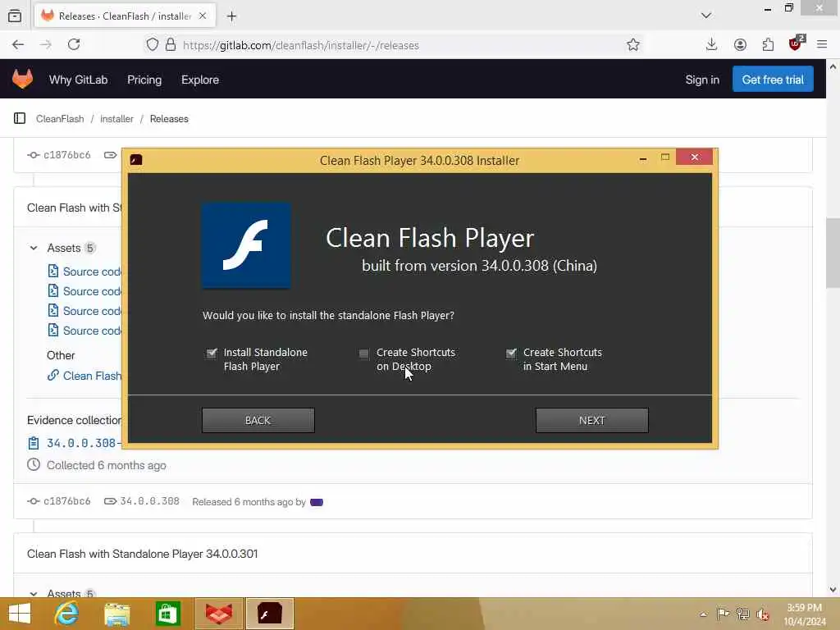840x630 pixels.
Task: Click the address bar URL
Action: (x=301, y=46)
